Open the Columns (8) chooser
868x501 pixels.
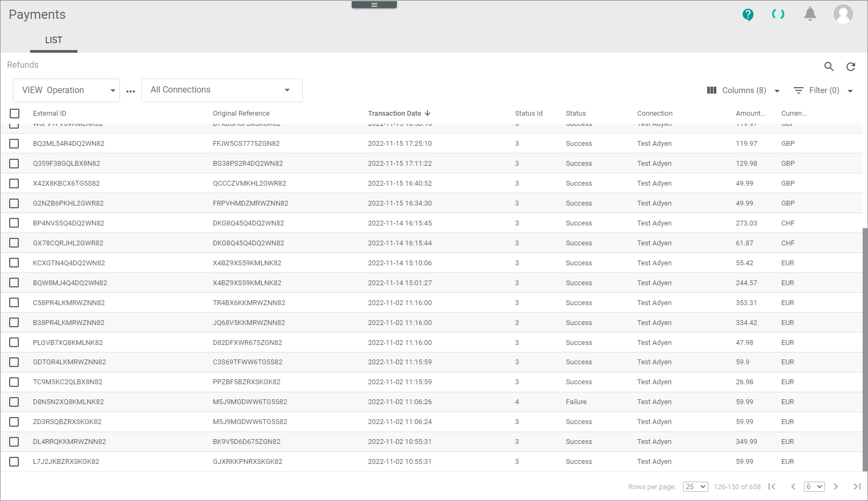pyautogui.click(x=743, y=90)
